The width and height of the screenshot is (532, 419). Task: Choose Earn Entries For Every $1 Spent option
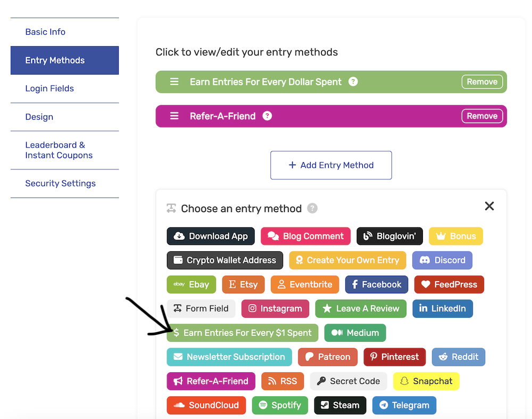(x=242, y=333)
